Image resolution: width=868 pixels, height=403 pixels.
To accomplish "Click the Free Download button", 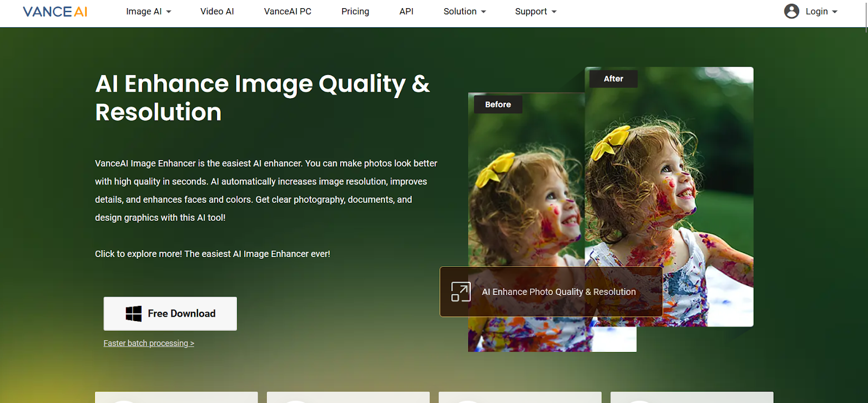I will pos(170,314).
